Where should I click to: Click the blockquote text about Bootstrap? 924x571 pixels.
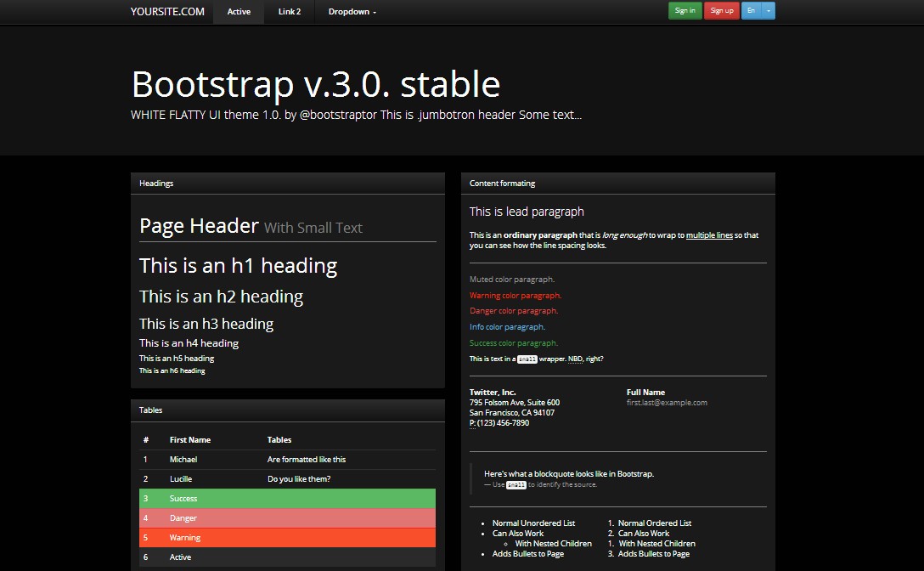coord(569,473)
